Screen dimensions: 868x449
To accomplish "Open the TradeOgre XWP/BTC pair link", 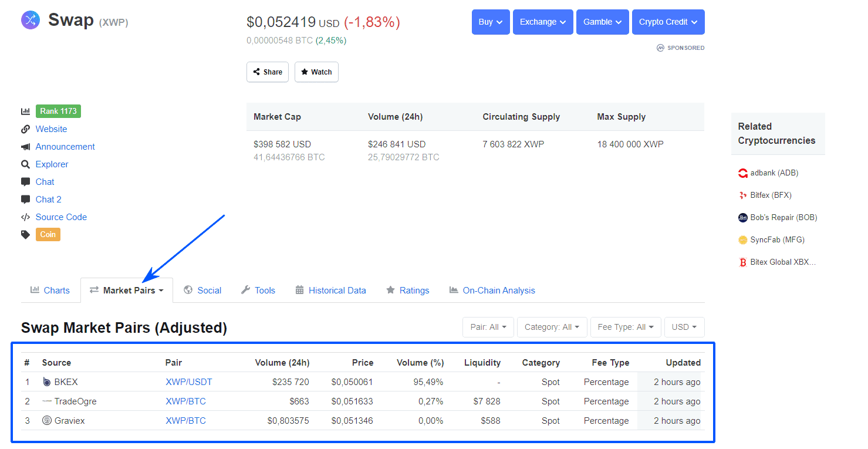I will [185, 401].
